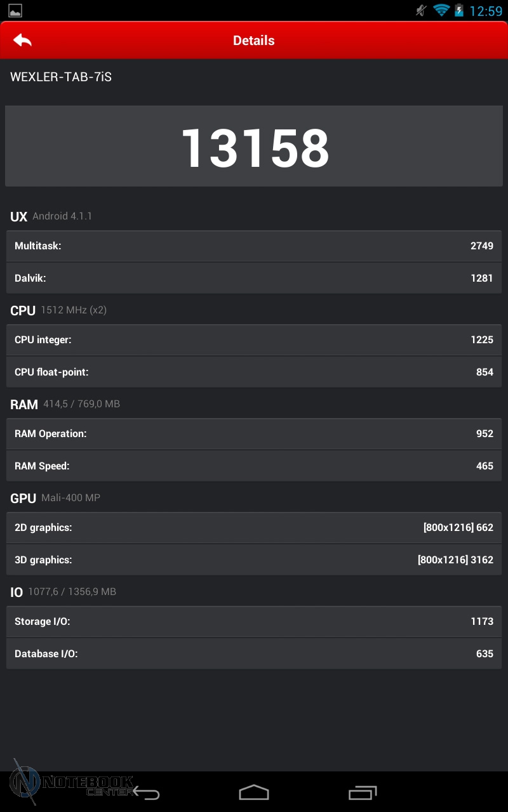Select the Multitask score row

pos(254,246)
